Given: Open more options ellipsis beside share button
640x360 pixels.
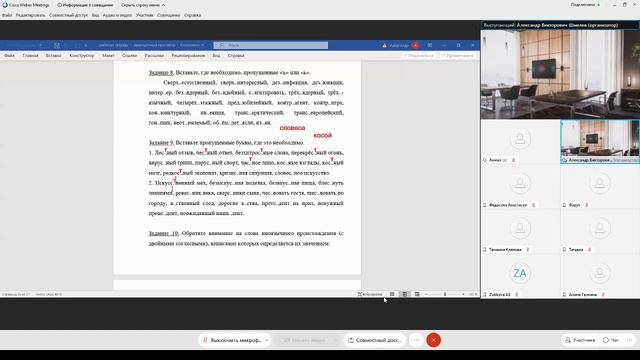Looking at the screenshot, I should coord(416,340).
